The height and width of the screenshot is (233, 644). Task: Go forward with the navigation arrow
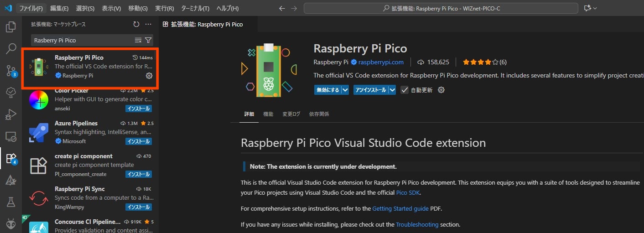(294, 8)
